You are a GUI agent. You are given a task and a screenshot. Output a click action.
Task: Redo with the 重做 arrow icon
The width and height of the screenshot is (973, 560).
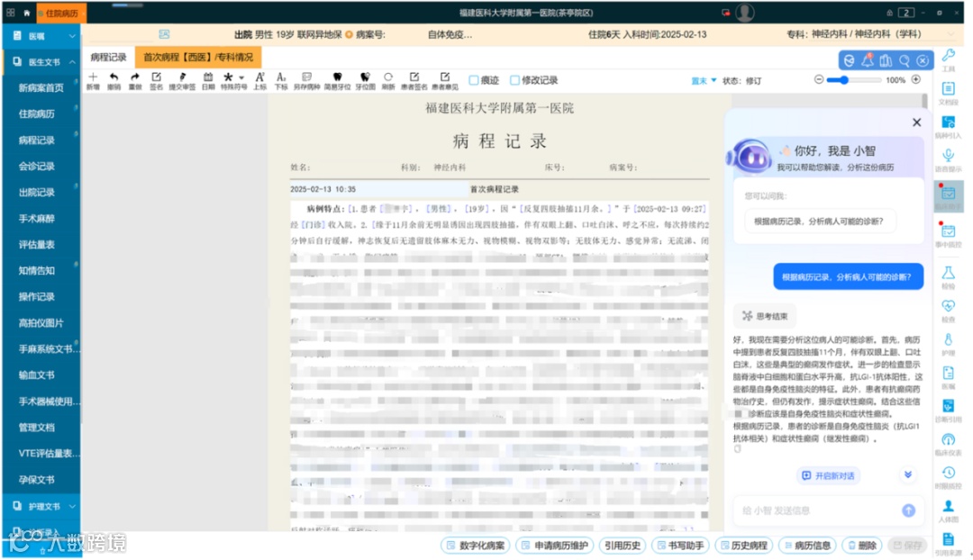click(135, 77)
